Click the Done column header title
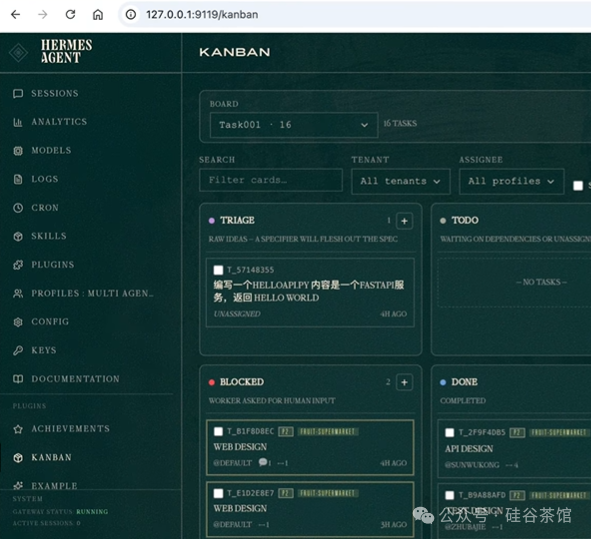 coord(464,382)
